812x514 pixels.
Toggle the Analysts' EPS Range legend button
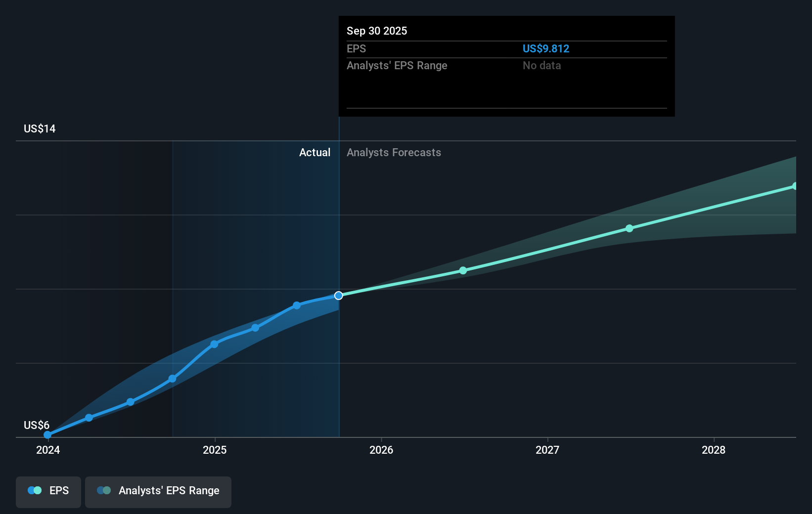click(158, 491)
